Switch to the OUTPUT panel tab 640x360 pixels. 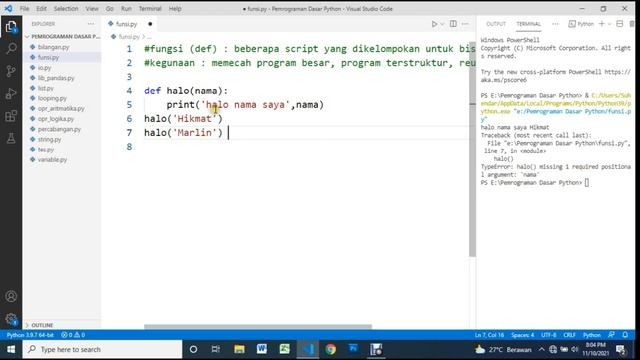[496, 24]
